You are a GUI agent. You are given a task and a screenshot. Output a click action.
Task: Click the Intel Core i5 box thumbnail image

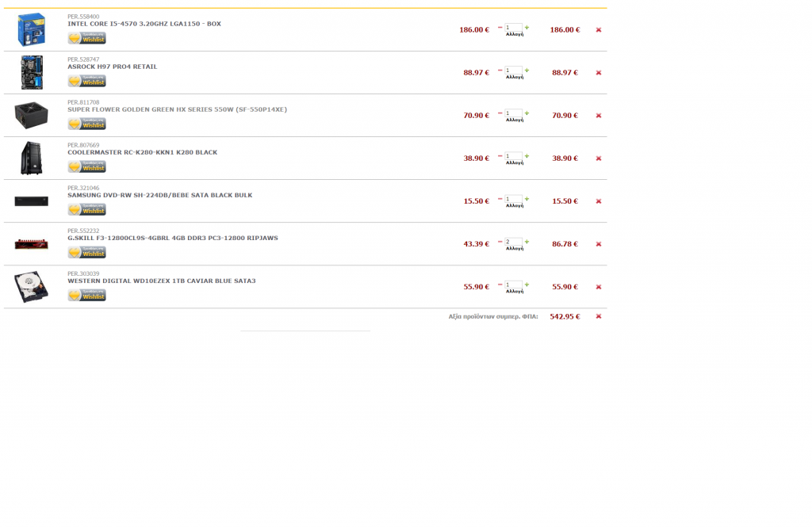(31, 30)
